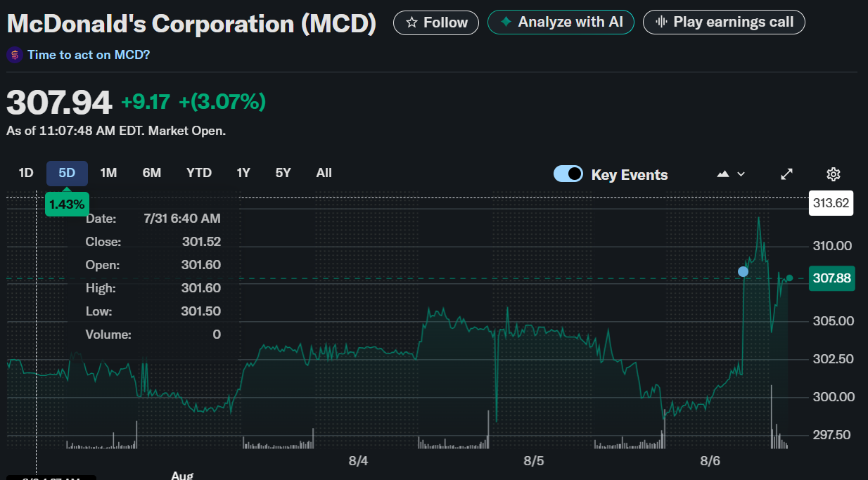Screen dimensions: 868x480
Task: Click the 305.00 price axis label
Action: tap(833, 321)
